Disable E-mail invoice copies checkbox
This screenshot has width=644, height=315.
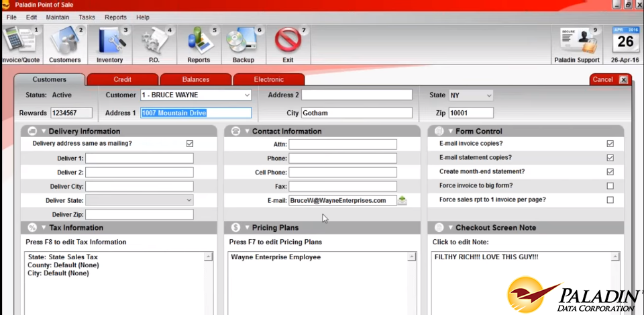pyautogui.click(x=610, y=144)
